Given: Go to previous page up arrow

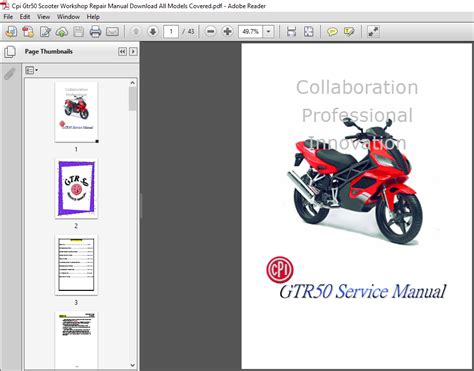Looking at the screenshot, I should pos(136,32).
